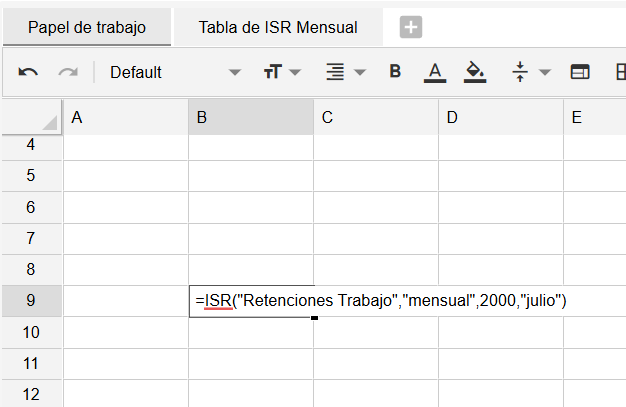Click the ISR formula cell B9
This screenshot has height=407, width=626.
tap(251, 300)
